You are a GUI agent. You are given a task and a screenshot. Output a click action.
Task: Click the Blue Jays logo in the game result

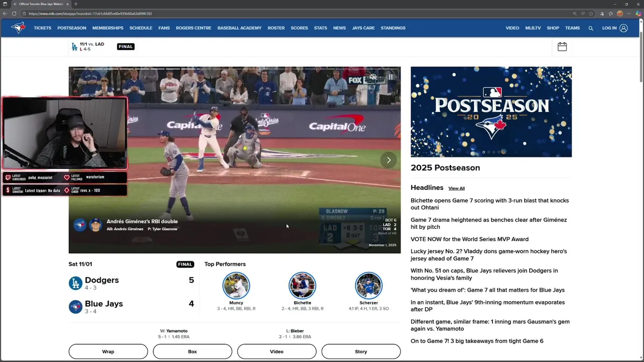tap(75, 307)
